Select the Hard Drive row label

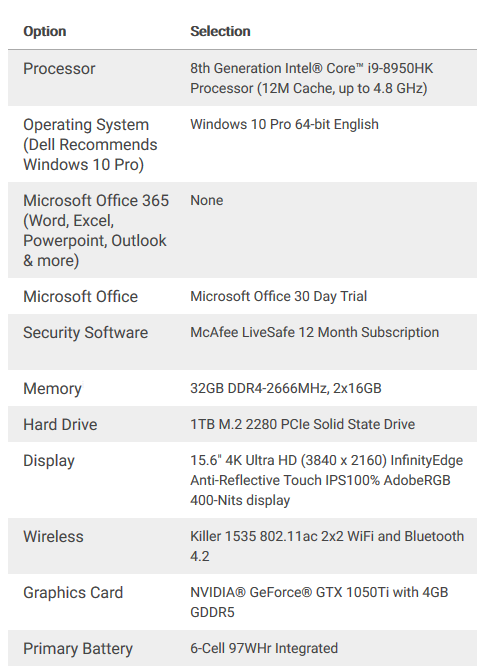tap(60, 425)
